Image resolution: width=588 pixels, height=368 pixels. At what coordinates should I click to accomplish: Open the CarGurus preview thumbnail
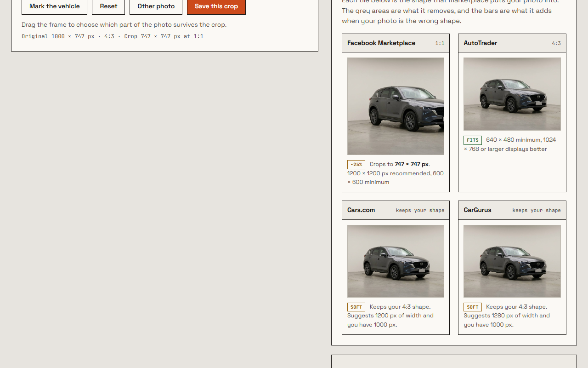[x=512, y=261]
